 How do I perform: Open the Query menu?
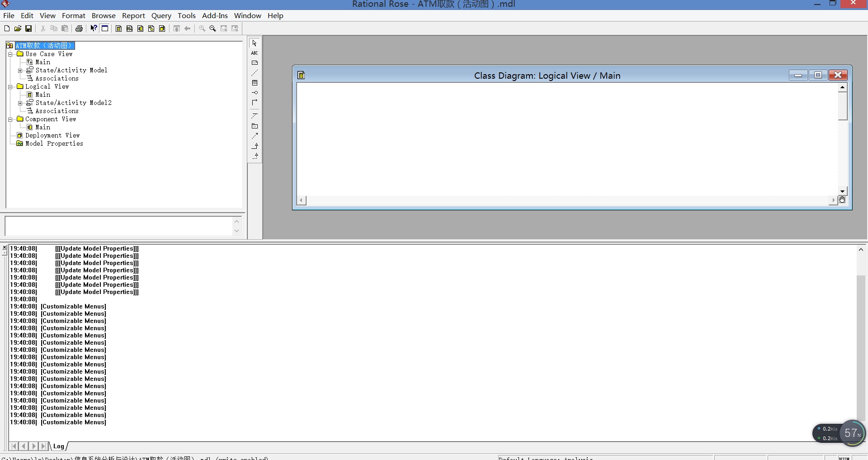pos(161,15)
